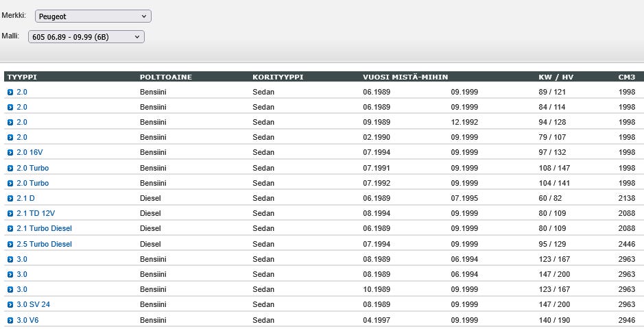Click the TYYPPI column header

click(x=21, y=77)
